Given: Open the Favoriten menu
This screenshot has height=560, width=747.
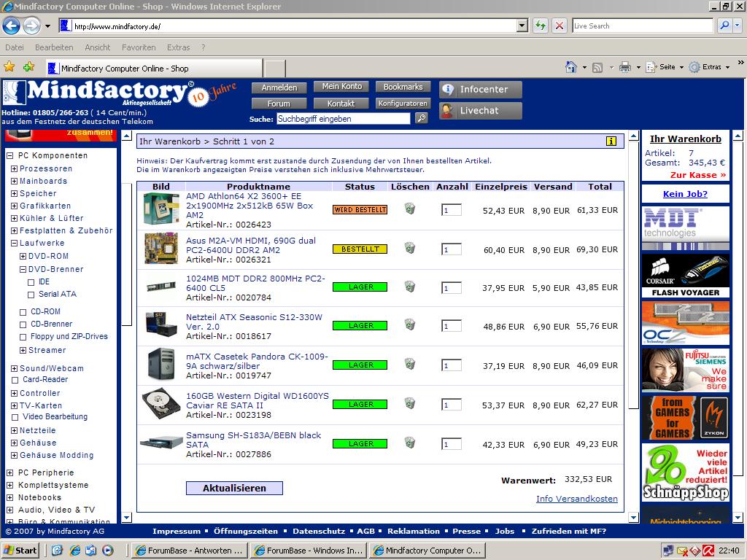Looking at the screenshot, I should pyautogui.click(x=139, y=47).
